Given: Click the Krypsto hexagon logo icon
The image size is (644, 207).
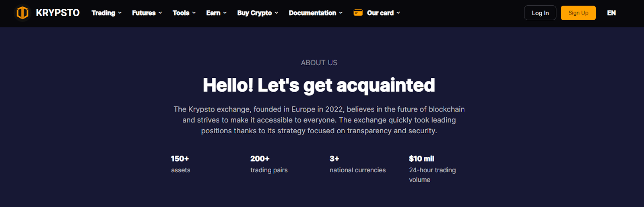Looking at the screenshot, I should (x=23, y=13).
